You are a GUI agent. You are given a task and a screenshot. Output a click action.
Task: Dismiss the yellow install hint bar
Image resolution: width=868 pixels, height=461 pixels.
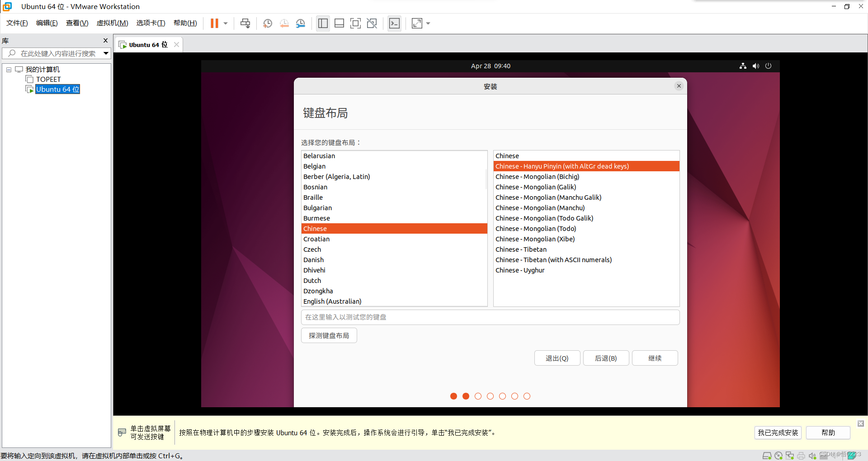coord(861,423)
